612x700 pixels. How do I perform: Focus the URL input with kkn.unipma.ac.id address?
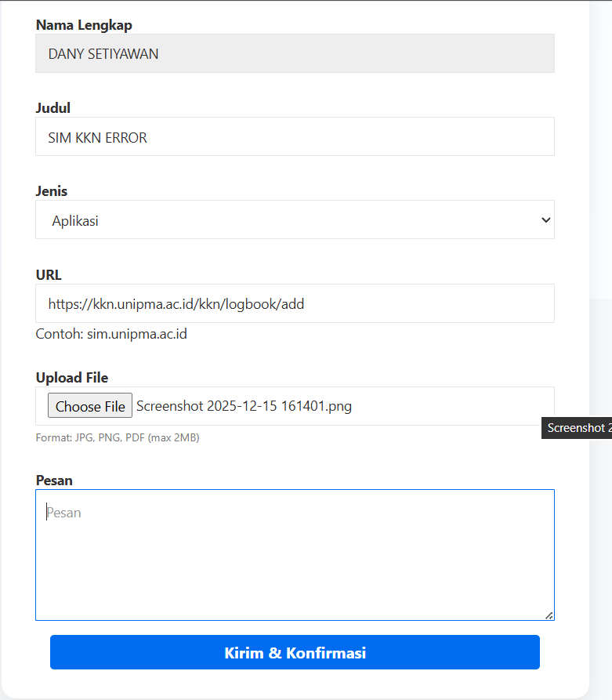coord(295,303)
